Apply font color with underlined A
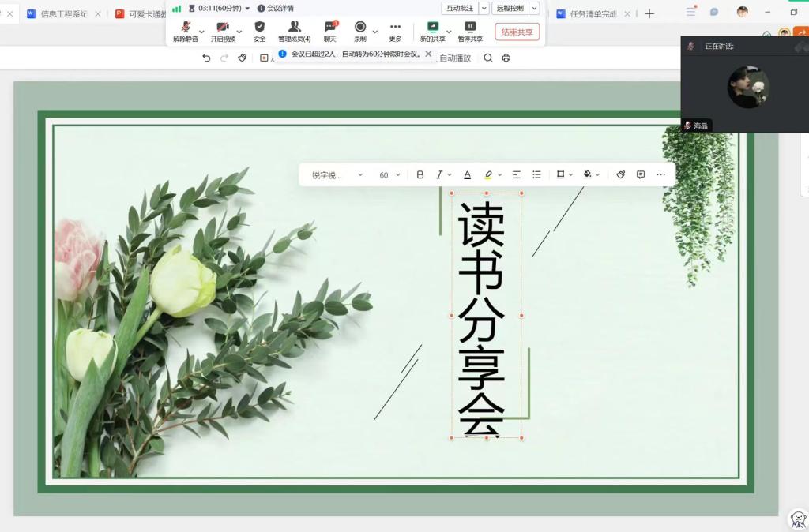Screen dimensions: 809x532 pyautogui.click(x=467, y=174)
